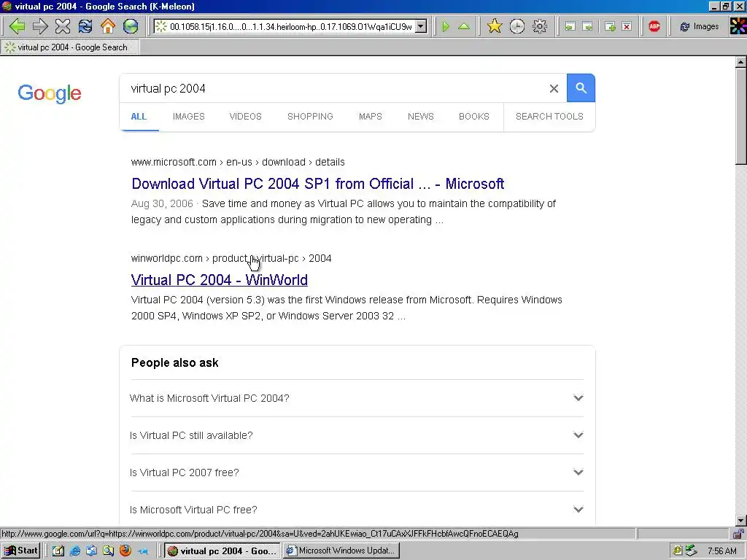747x560 pixels.
Task: Click the page scrollbar down arrow
Action: 741,521
